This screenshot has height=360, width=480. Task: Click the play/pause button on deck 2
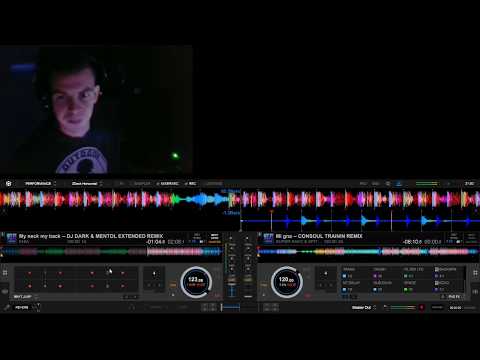[263, 295]
